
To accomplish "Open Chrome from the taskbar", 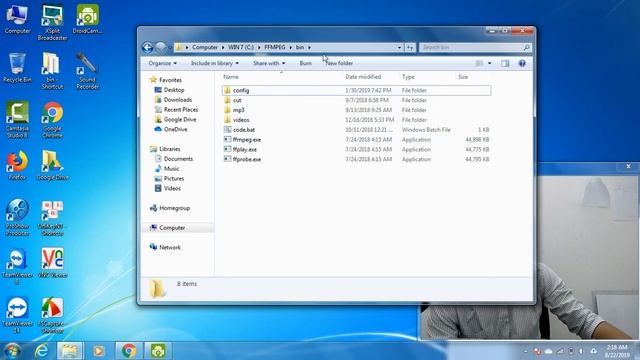I will pos(129,351).
